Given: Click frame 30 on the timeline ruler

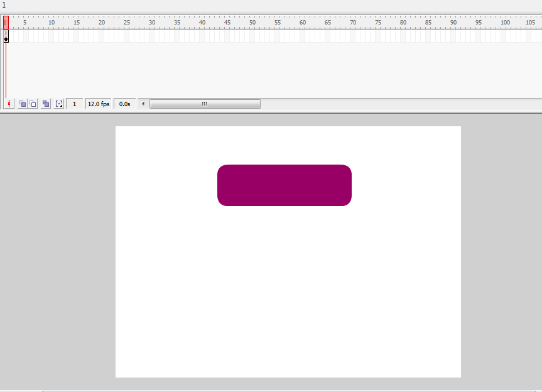Looking at the screenshot, I should click(x=152, y=23).
